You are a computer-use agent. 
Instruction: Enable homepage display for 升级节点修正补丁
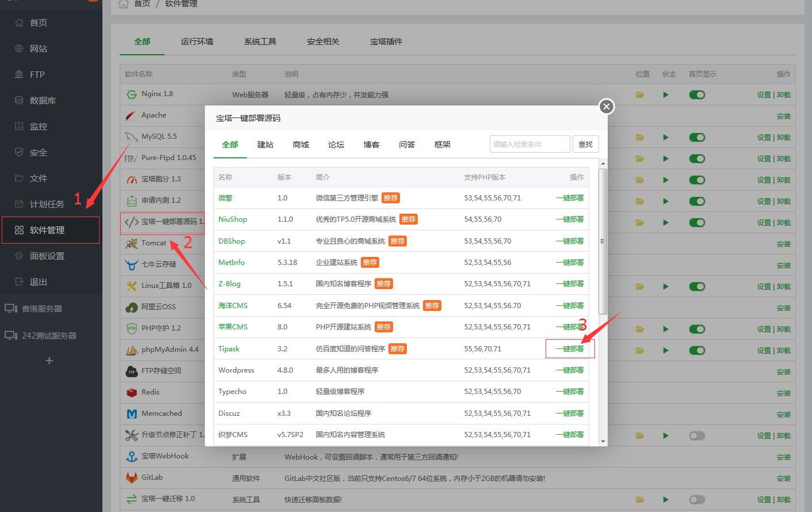pos(697,435)
